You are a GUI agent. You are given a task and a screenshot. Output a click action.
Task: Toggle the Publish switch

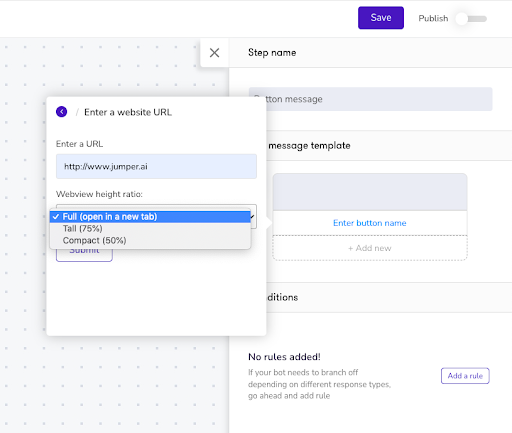coord(471,19)
